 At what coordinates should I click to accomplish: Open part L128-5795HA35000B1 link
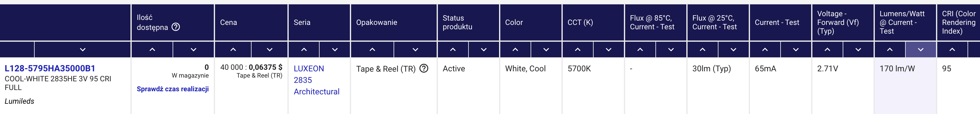pos(50,69)
